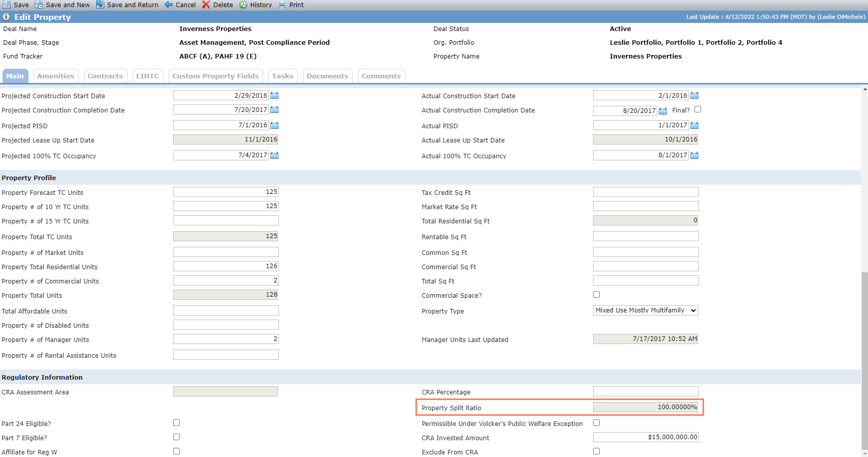The image size is (868, 457).
Task: Check Permissible Under Volcker's Public Welfare Exception
Action: click(597, 423)
